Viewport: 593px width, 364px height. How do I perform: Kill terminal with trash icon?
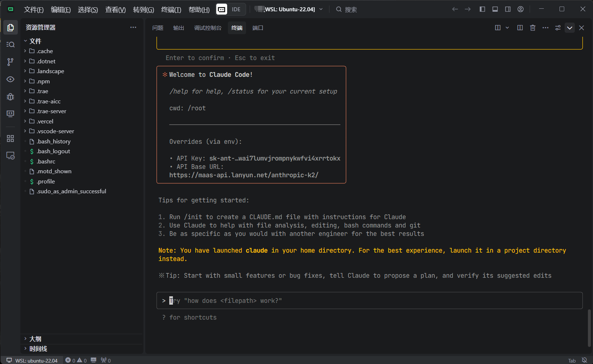tap(533, 28)
